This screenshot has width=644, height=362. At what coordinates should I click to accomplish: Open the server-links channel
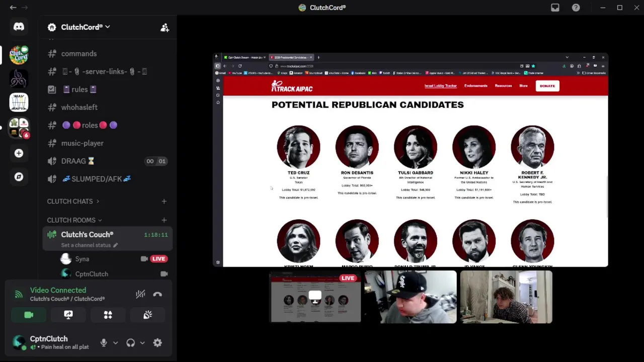(x=108, y=71)
